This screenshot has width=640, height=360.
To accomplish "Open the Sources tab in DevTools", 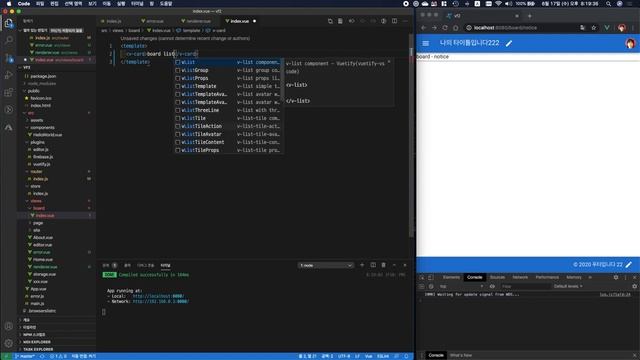I will coord(497,277).
